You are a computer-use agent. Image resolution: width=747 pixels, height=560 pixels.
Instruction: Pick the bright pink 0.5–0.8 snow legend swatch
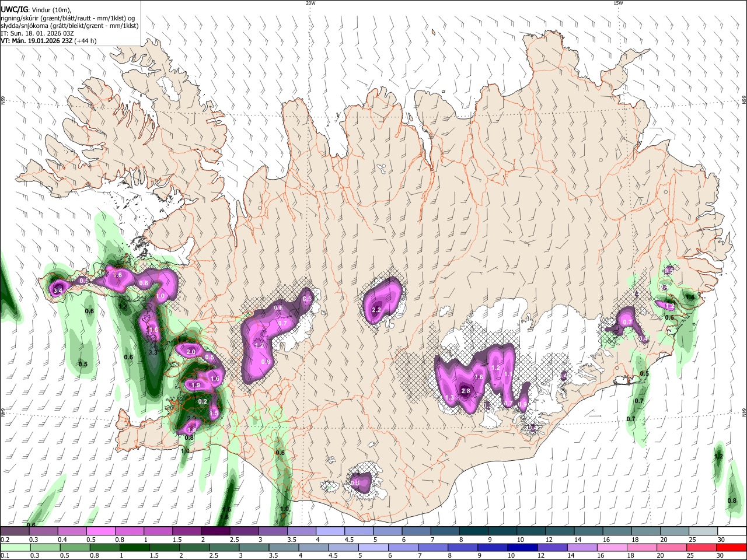click(100, 531)
